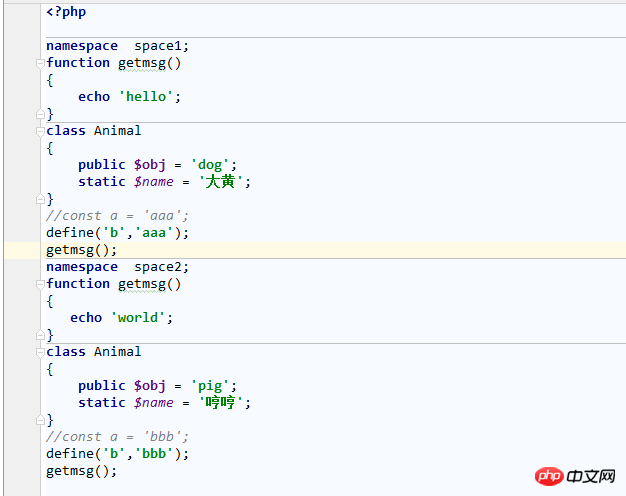This screenshot has height=496, width=626.
Task: Click on 'namespace space1;' line
Action: click(x=117, y=46)
